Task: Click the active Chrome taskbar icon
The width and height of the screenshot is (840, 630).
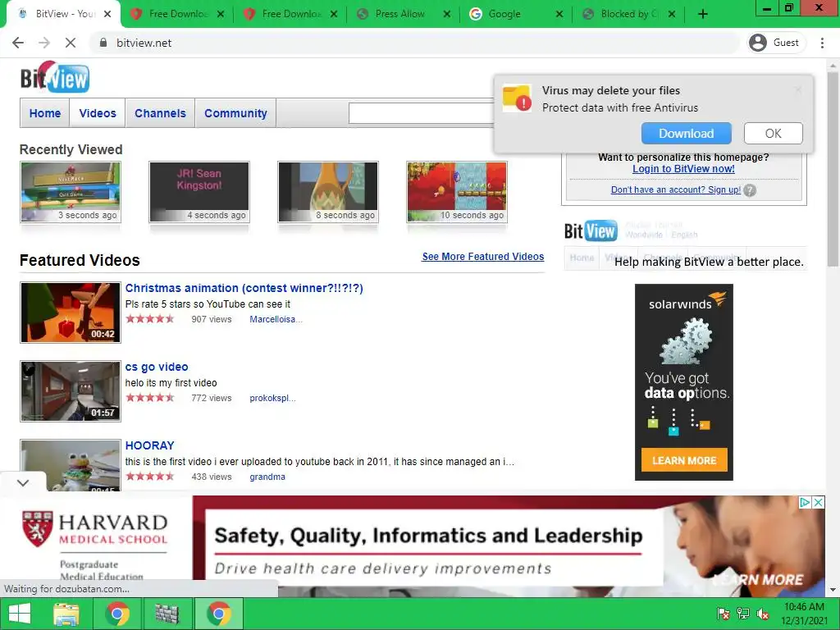Action: 218,614
